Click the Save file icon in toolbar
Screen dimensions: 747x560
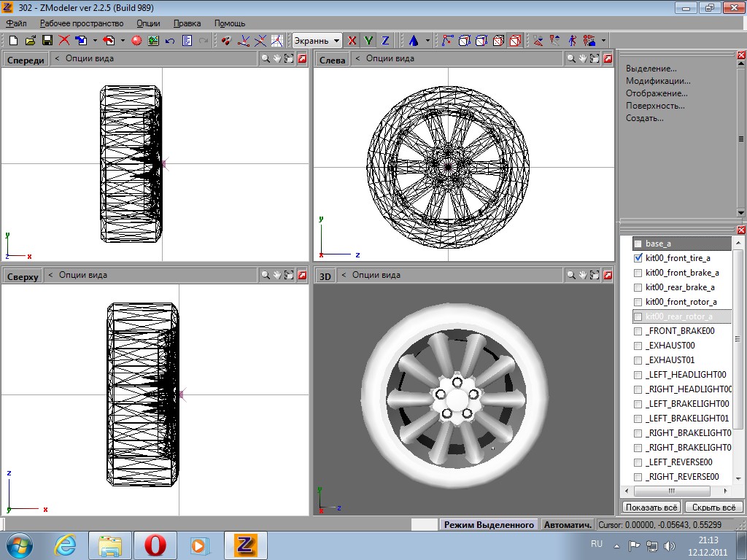click(x=47, y=41)
